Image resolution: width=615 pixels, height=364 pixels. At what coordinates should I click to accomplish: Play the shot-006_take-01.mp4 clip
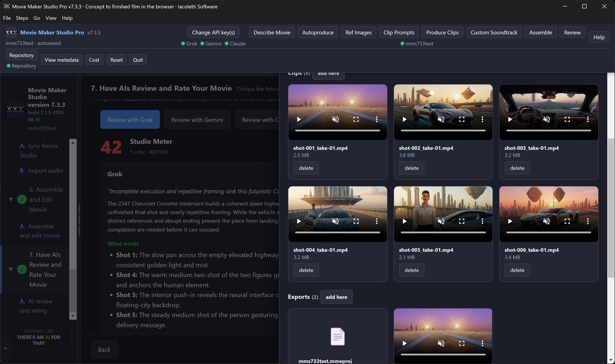coord(510,221)
